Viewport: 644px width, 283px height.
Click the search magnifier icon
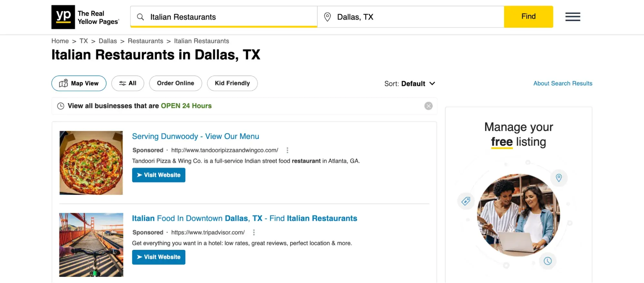coord(140,17)
